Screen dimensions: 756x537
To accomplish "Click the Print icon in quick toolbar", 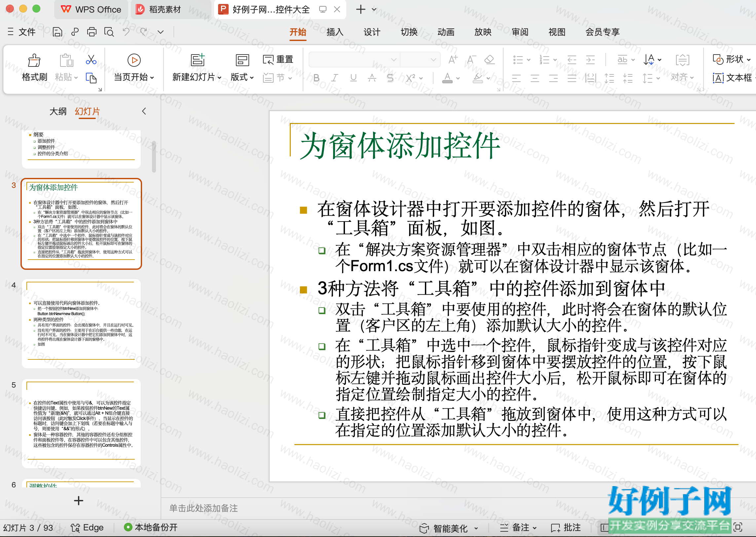I will pos(92,32).
